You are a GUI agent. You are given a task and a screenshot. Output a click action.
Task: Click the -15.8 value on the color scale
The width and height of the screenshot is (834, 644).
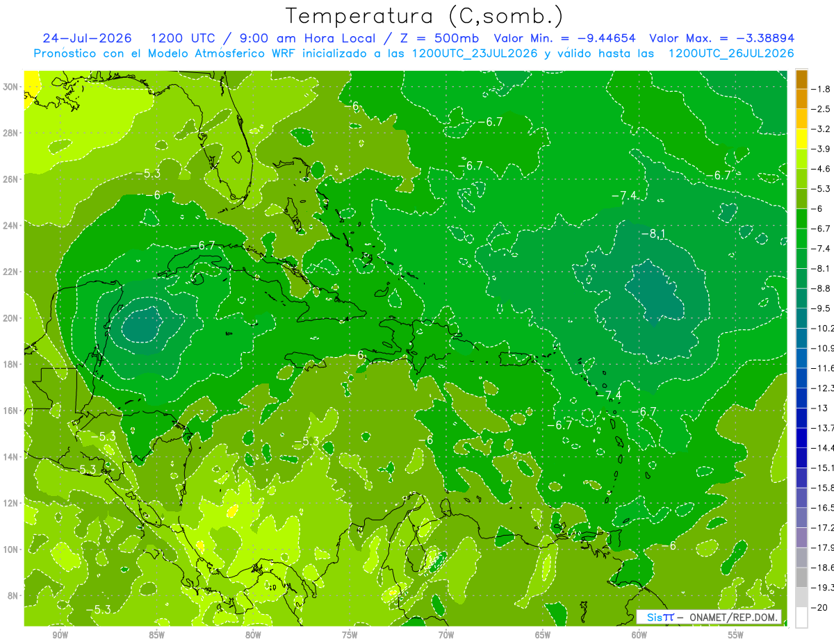coord(823,488)
